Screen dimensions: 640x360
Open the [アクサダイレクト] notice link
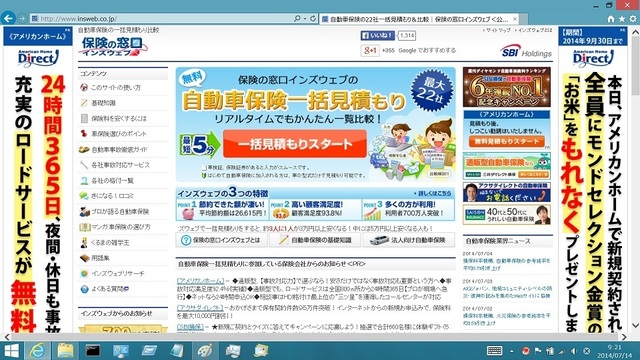(x=200, y=308)
